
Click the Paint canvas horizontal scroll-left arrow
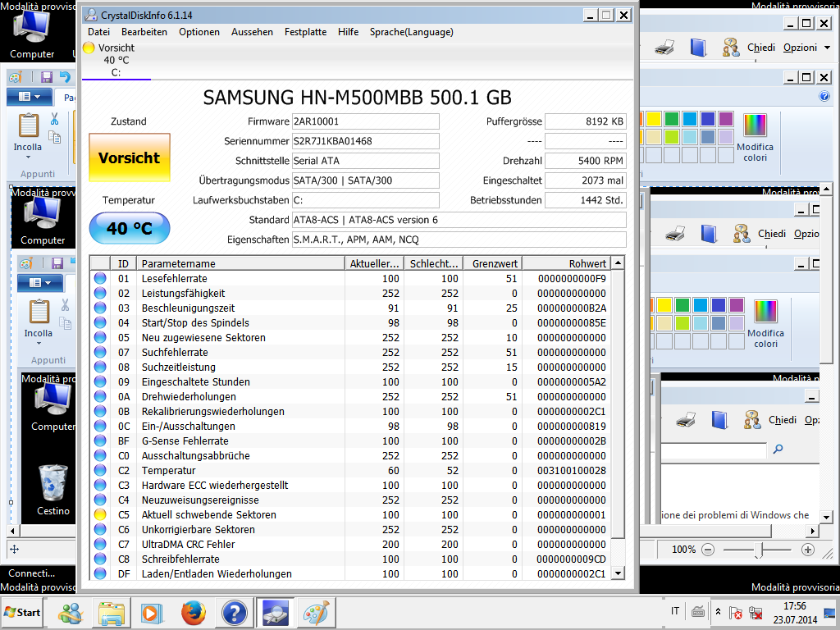click(13, 531)
